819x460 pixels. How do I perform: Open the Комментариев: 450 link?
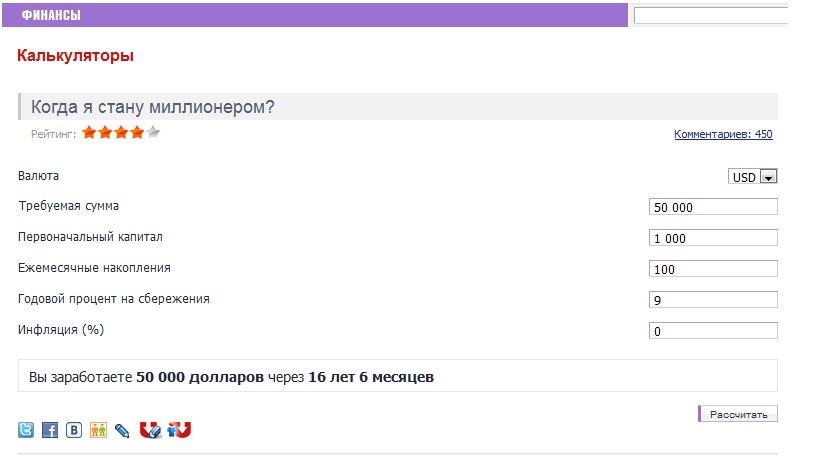(x=723, y=134)
